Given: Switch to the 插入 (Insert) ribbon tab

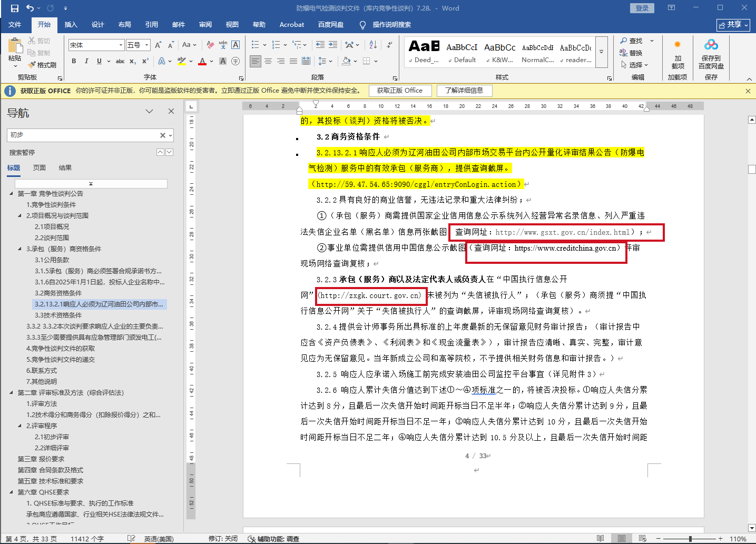Looking at the screenshot, I should coord(71,25).
